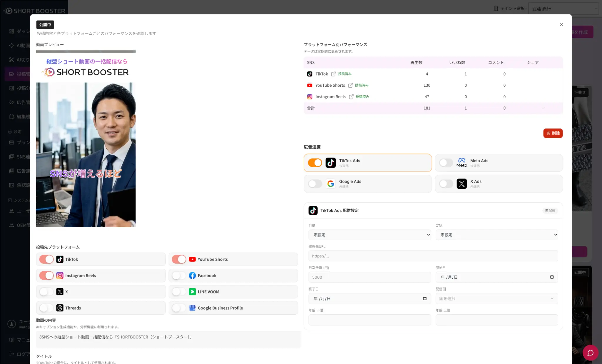The width and height of the screenshot is (602, 364).
Task: Enable the LINE VOOM posting toggle
Action: coord(179,292)
